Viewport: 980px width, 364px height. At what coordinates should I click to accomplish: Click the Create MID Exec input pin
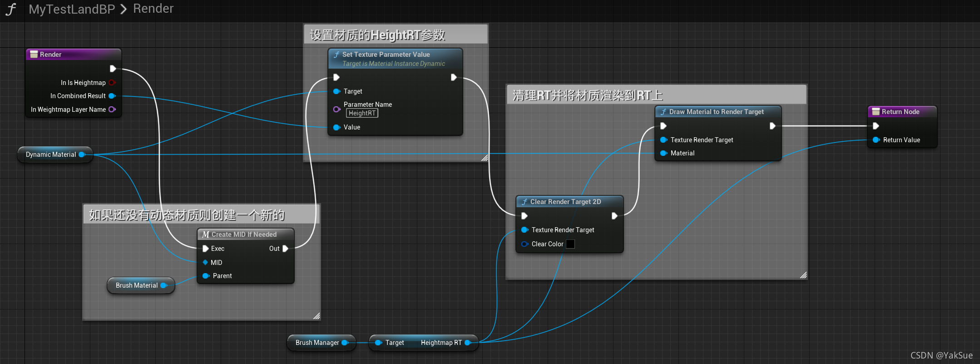point(205,249)
